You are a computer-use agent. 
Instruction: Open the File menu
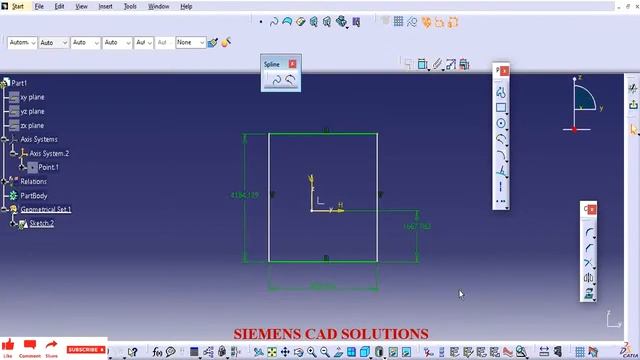[x=39, y=7]
